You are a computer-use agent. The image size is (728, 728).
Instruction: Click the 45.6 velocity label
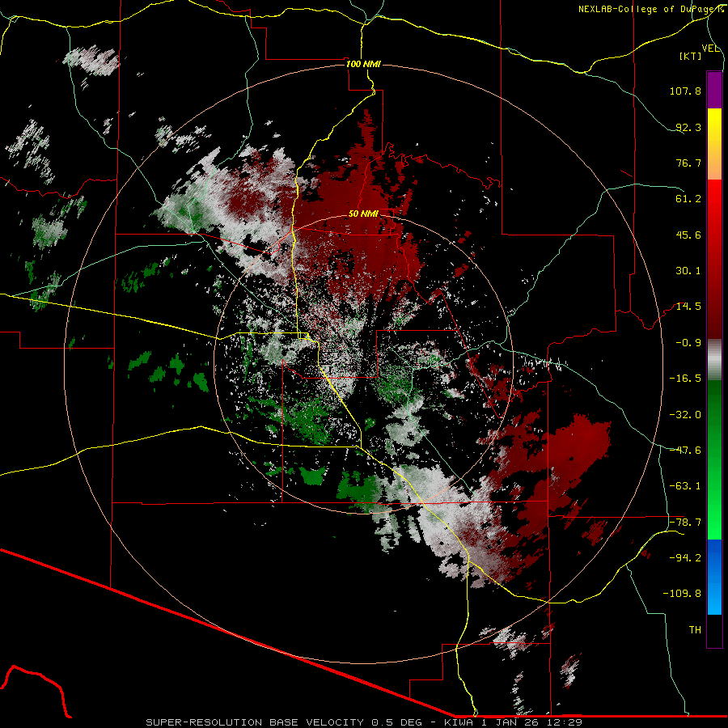(688, 235)
